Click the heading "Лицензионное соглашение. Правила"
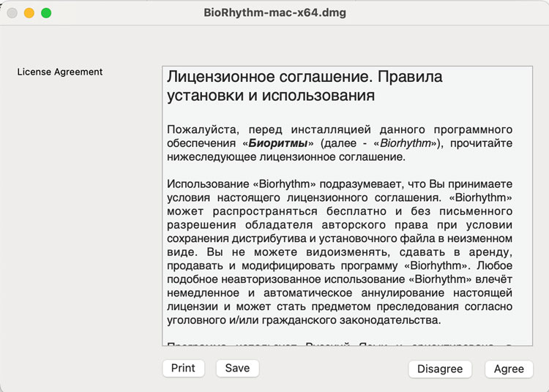549x392 pixels. tap(305, 77)
